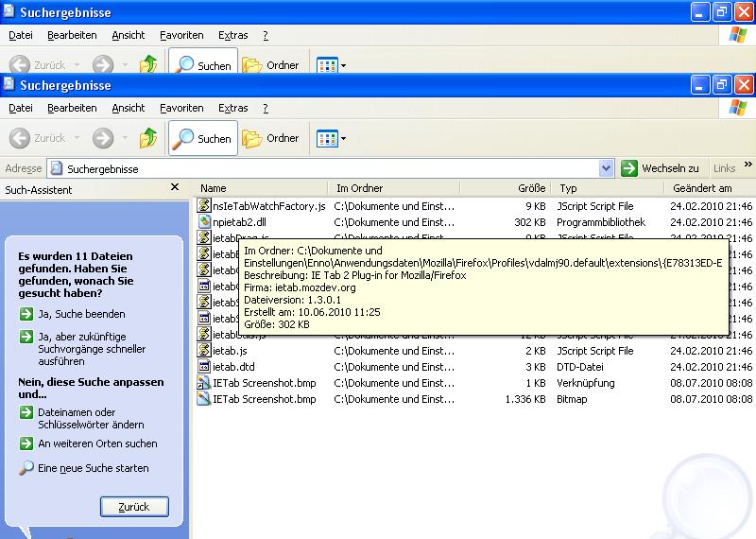The image size is (756, 539).
Task: Select the npietab2.dll file icon
Action: 204,222
